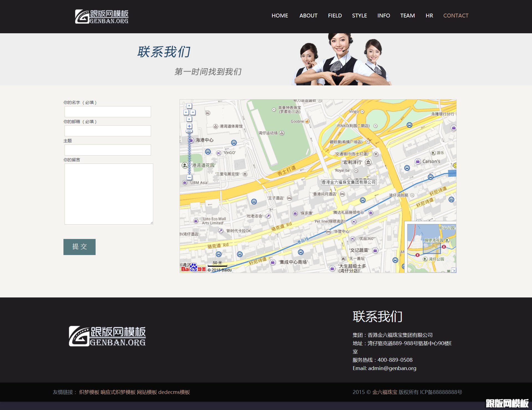
Task: Pan the map up using the up arrow
Action: click(189, 106)
